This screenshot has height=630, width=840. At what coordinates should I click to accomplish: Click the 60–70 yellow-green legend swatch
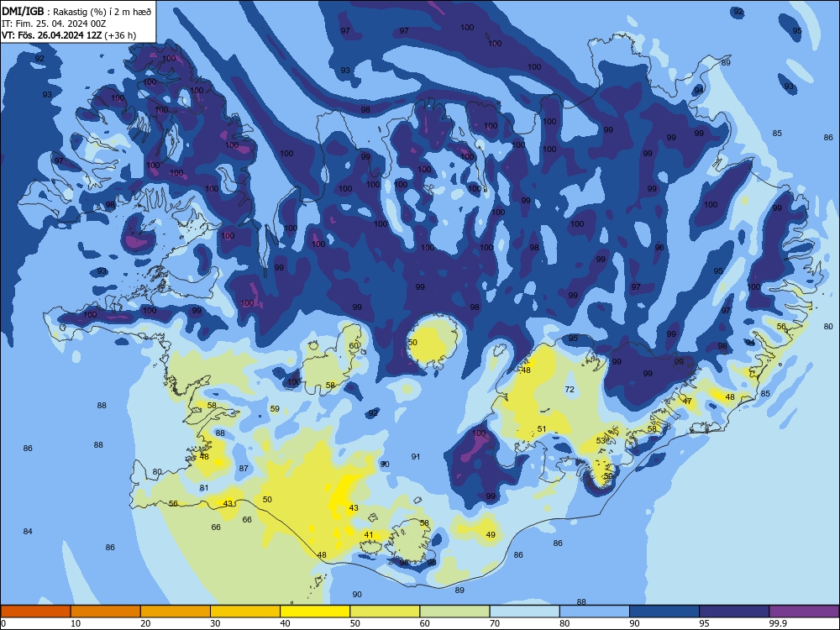(454, 612)
